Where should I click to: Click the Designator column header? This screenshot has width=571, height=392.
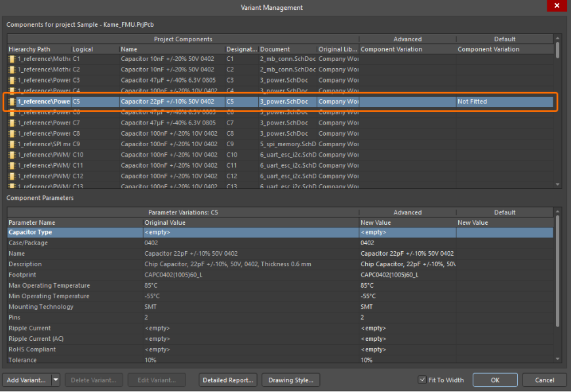point(241,49)
